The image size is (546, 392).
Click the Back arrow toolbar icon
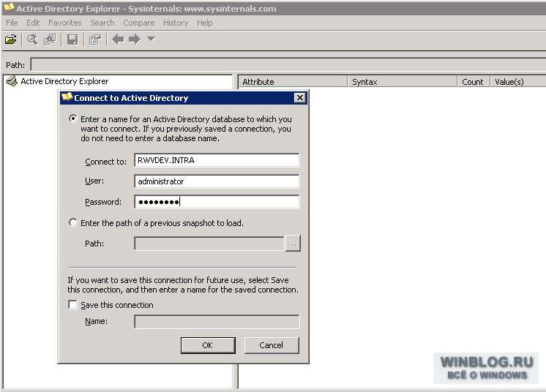pos(118,39)
